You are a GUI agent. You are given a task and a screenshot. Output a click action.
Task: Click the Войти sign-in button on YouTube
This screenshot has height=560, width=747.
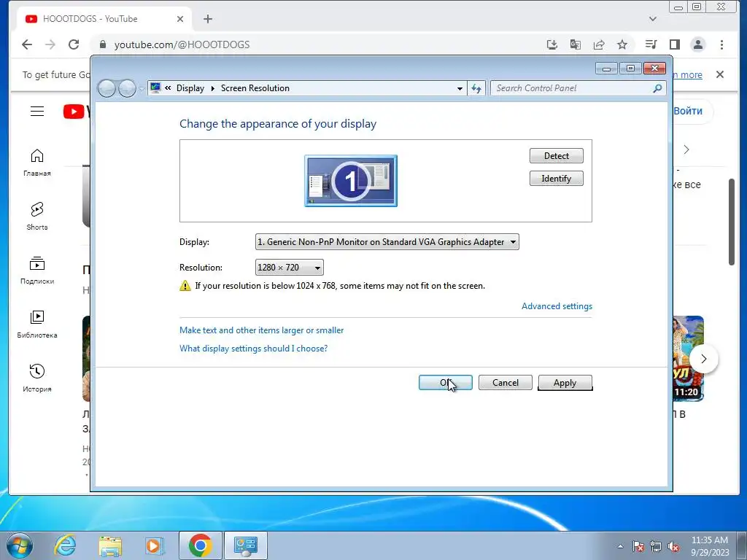tap(688, 111)
